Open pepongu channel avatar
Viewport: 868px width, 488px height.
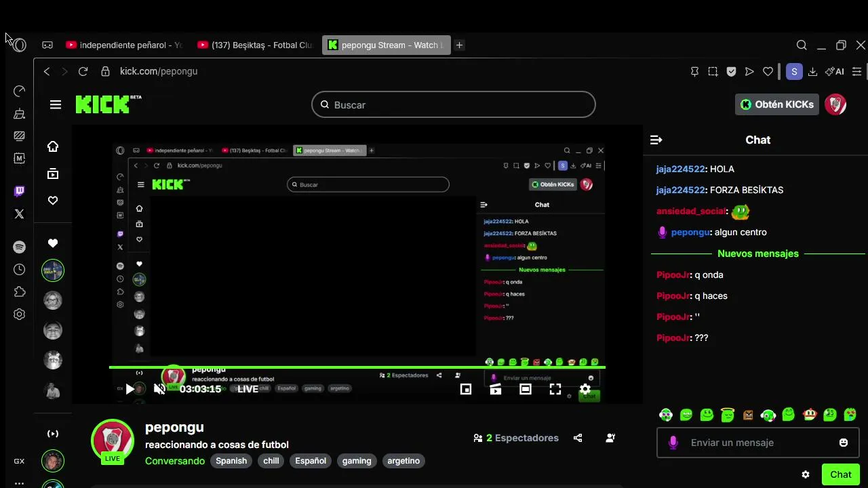113,441
